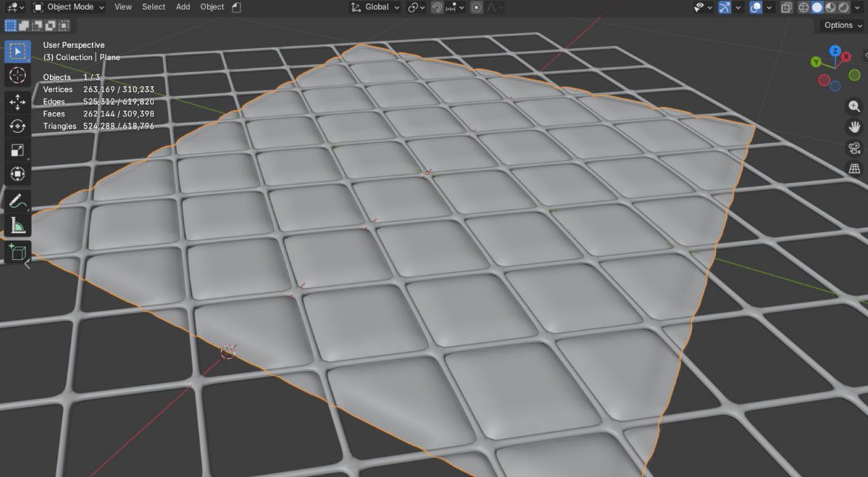
Task: Open the Add menu
Action: point(183,7)
